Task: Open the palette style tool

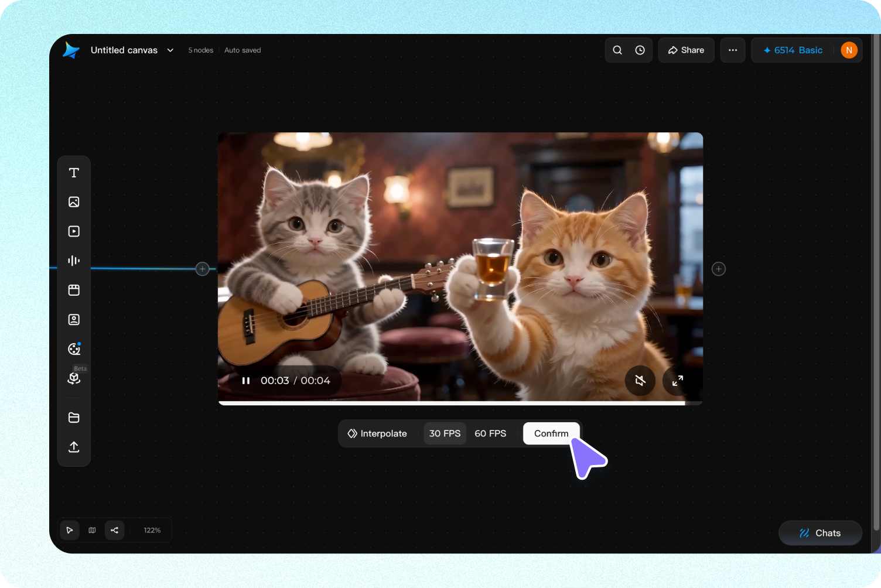Action: [x=74, y=349]
